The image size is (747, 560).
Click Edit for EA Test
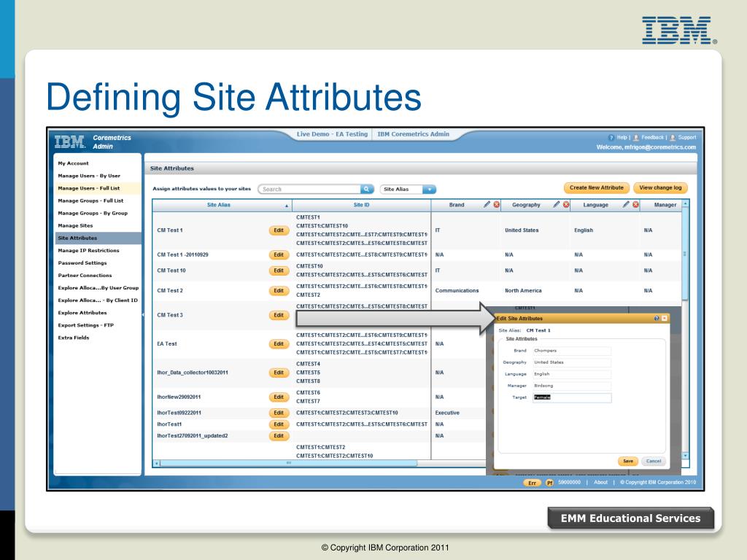[x=279, y=344]
